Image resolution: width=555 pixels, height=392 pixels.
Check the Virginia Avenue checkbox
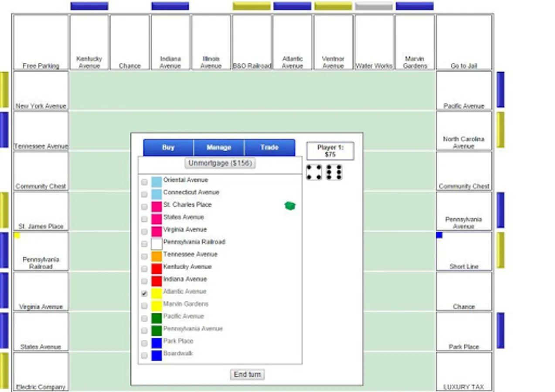(144, 231)
